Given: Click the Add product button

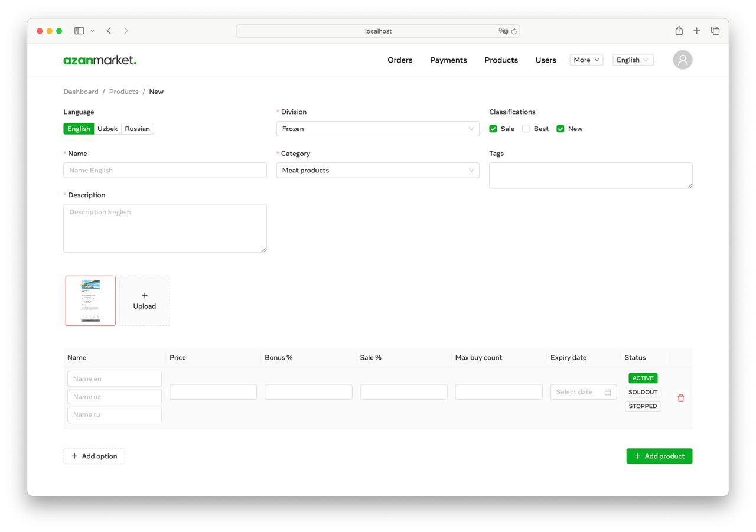Looking at the screenshot, I should click(x=659, y=456).
